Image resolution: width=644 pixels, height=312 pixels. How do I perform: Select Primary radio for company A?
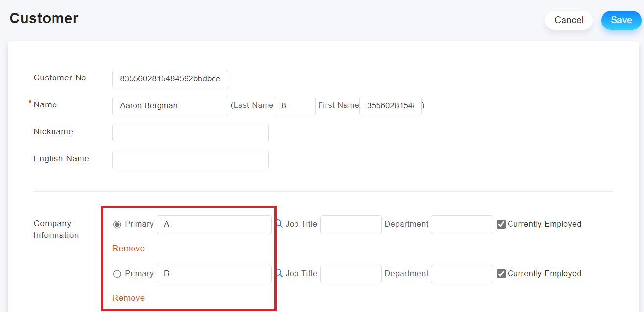(x=117, y=224)
